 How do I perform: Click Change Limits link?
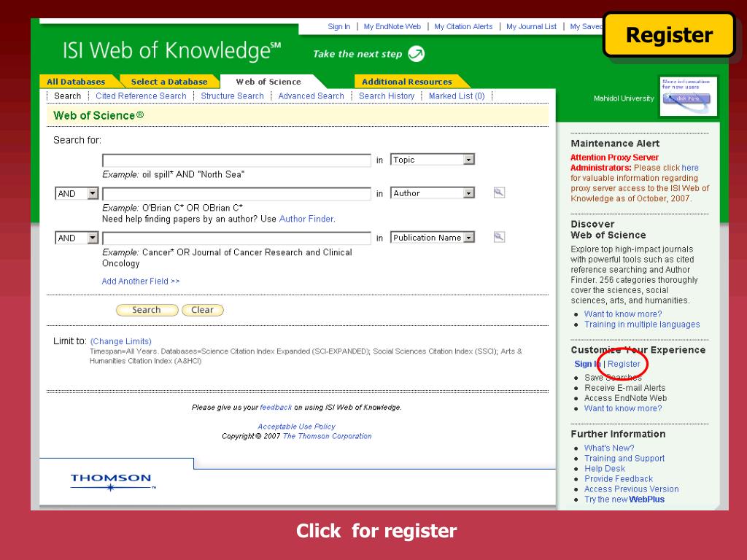[121, 341]
